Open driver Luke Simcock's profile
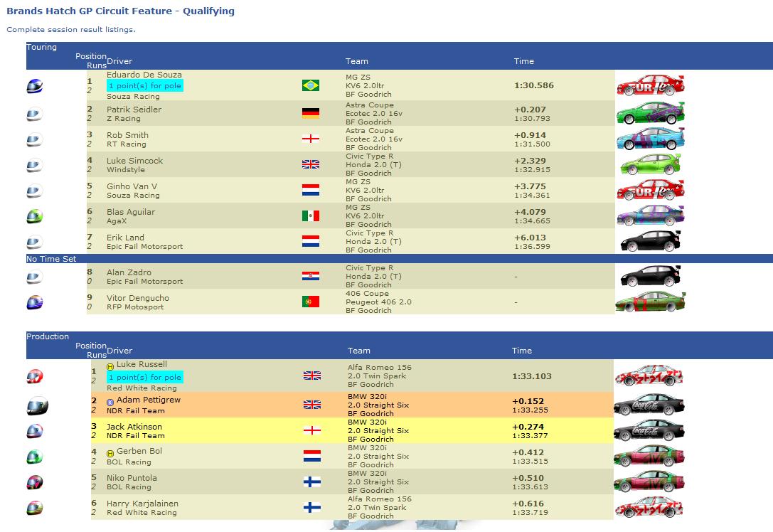Screen dimensions: 773x532 (134, 161)
